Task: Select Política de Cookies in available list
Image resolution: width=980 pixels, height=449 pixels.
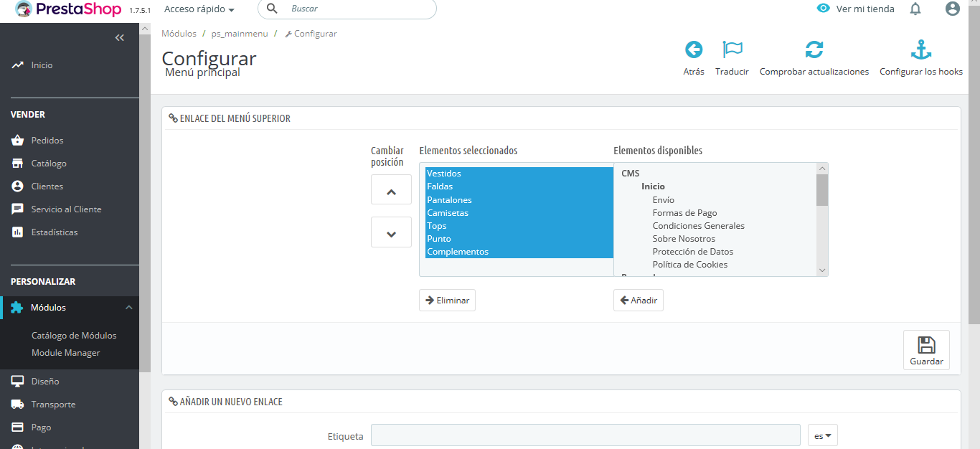Action: click(689, 265)
